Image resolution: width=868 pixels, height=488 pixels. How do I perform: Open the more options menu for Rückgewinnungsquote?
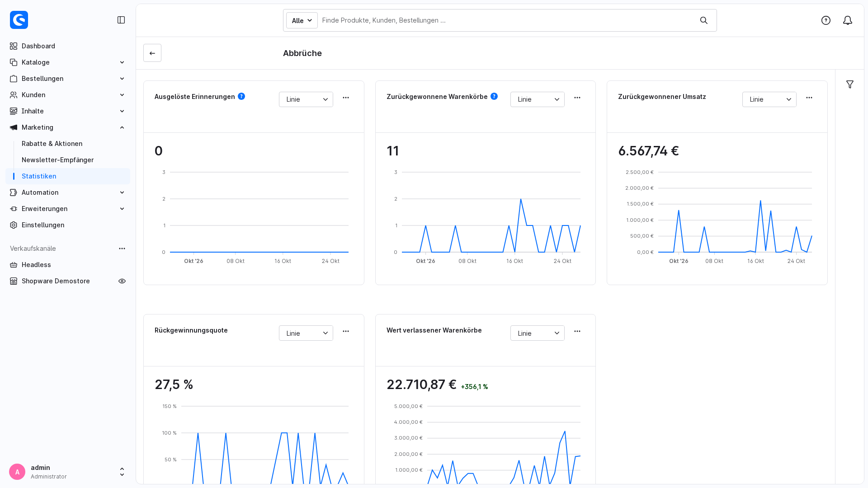[x=346, y=331]
